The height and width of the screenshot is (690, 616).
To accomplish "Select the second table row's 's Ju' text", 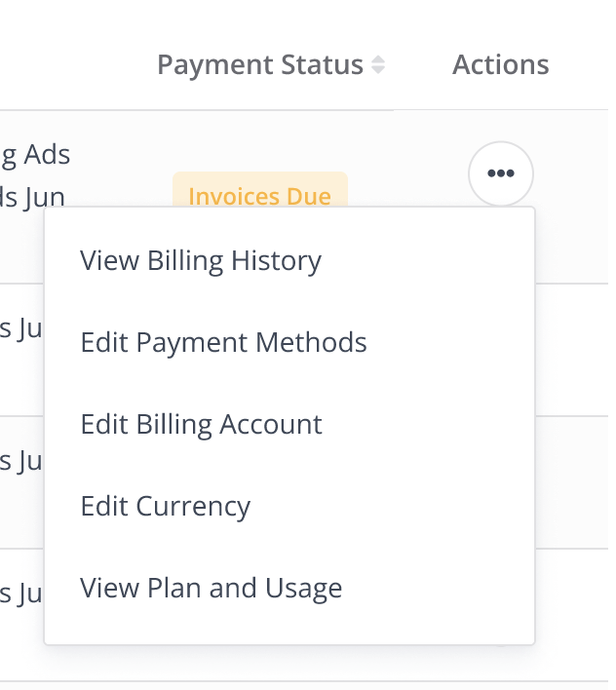I will (21, 328).
